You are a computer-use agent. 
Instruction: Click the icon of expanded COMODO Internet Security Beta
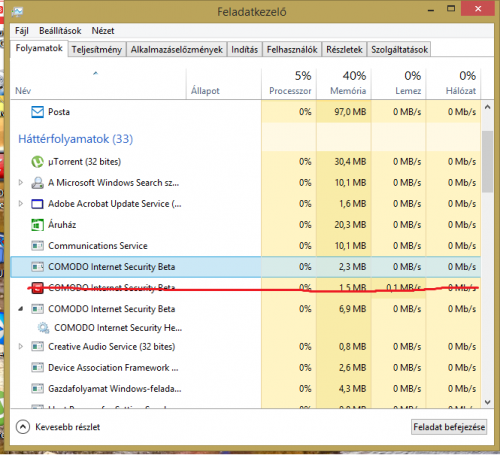coord(37,309)
